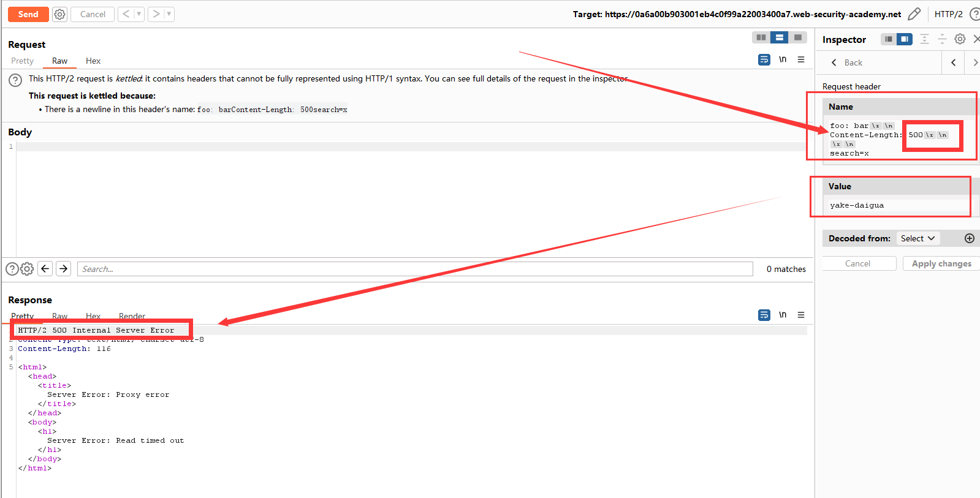
Task: Open Hex tab in Request pane
Action: point(93,61)
